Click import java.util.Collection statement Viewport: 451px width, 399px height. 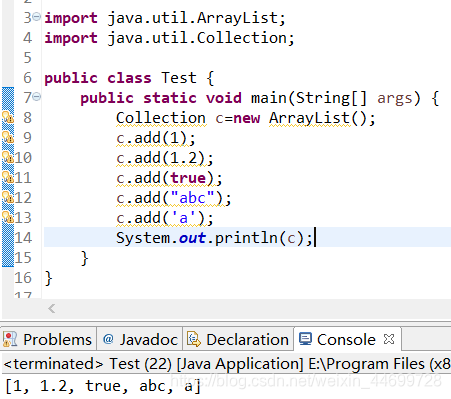169,38
